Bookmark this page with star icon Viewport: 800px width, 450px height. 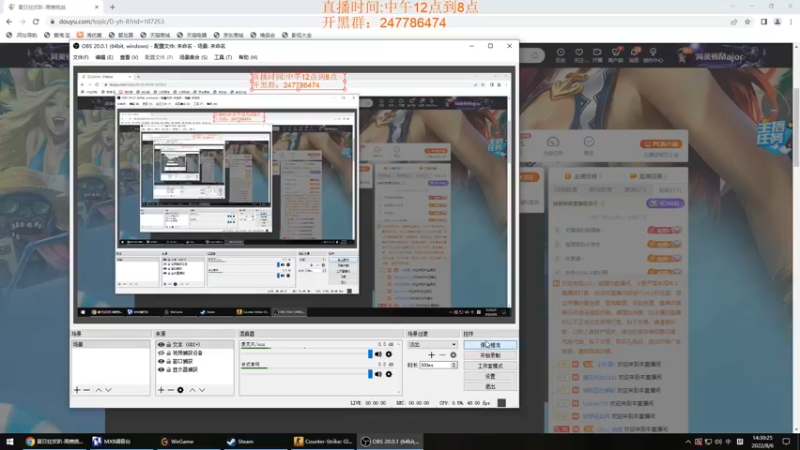point(747,21)
